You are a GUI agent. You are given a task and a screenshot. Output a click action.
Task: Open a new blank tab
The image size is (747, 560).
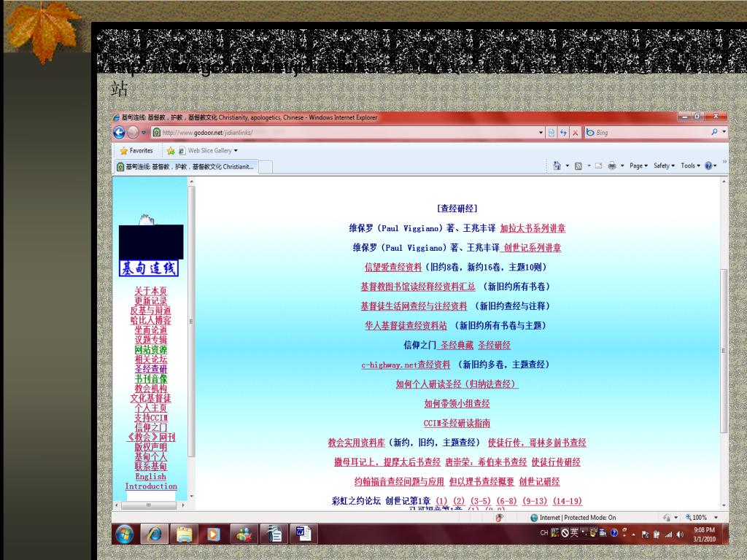pos(266,167)
